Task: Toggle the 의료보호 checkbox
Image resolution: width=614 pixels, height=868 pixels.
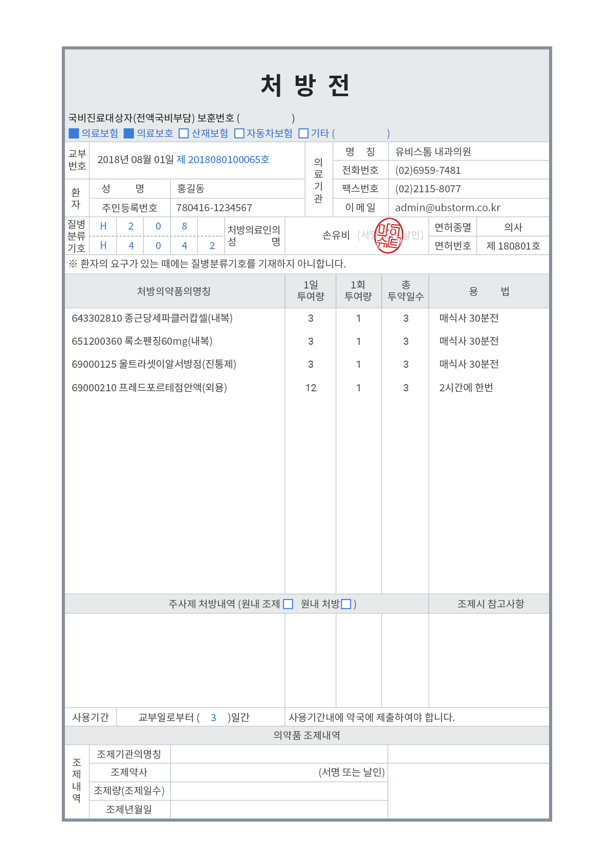Action: [129, 133]
